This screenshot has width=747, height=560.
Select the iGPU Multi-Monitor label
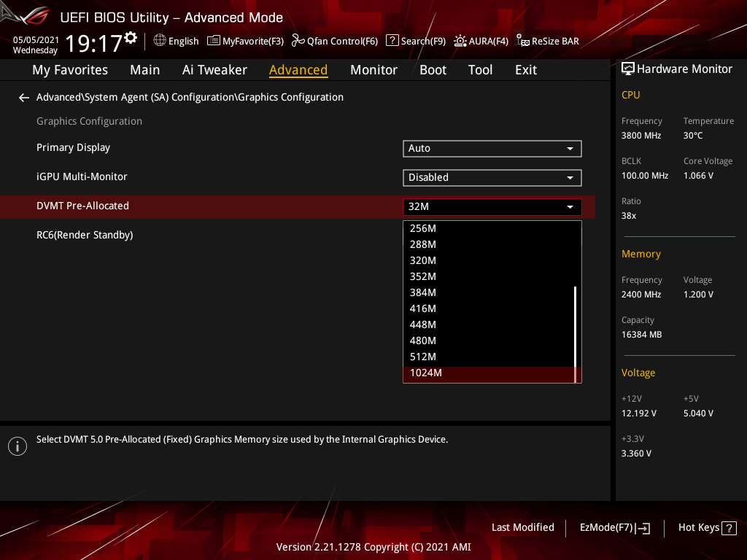pos(82,176)
